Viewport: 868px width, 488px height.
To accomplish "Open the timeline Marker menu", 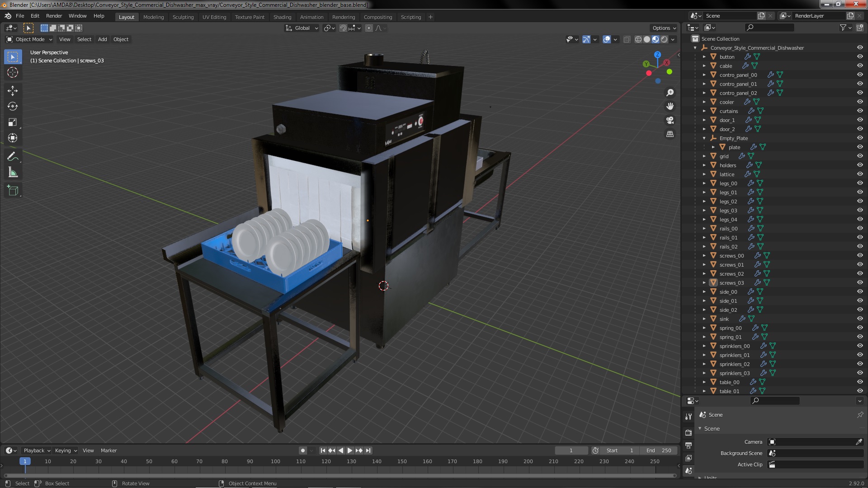I will (x=108, y=450).
